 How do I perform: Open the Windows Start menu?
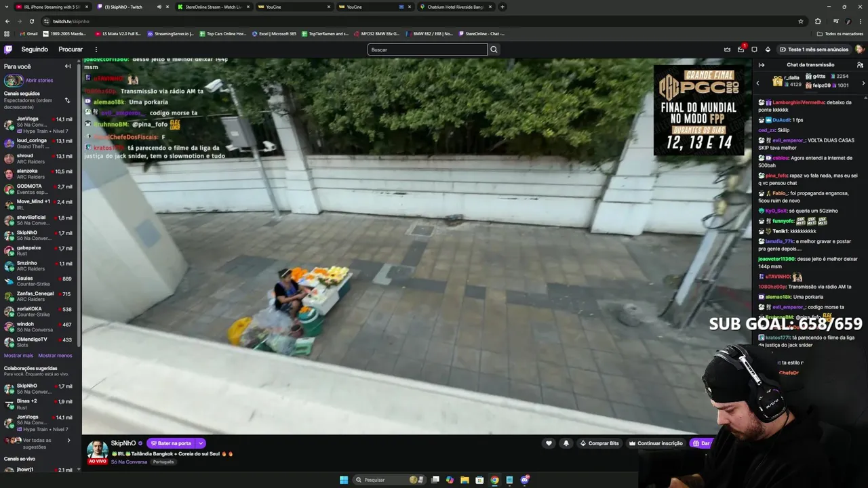click(x=344, y=480)
